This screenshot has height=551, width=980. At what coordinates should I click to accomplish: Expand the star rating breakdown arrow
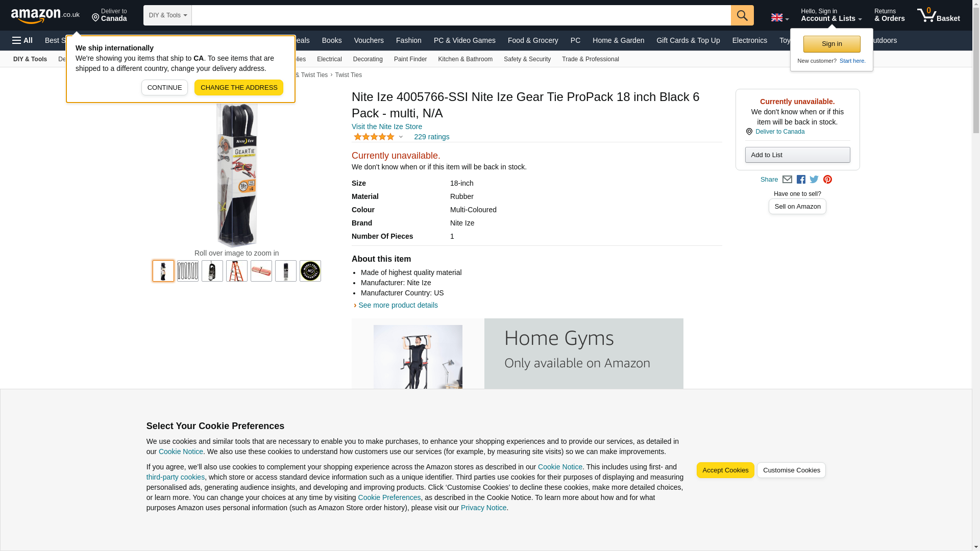point(401,137)
